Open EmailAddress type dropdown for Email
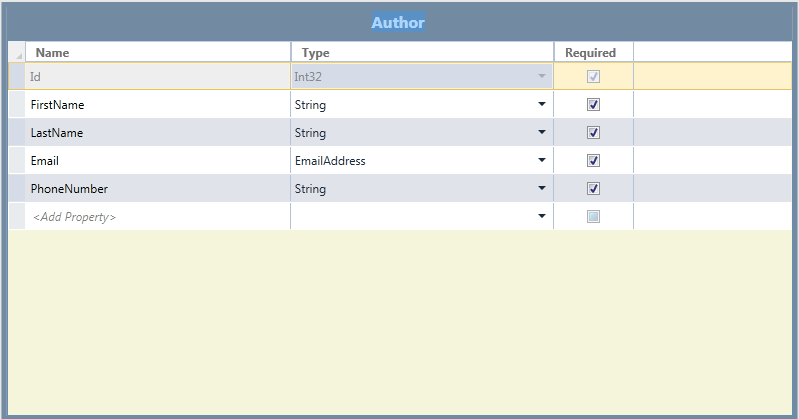 pos(542,160)
